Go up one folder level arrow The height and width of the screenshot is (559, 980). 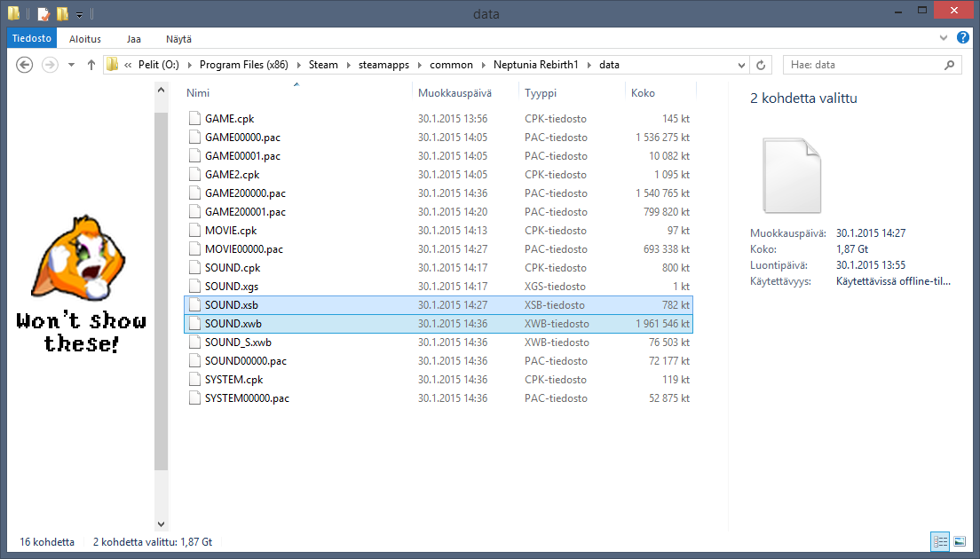pyautogui.click(x=91, y=65)
